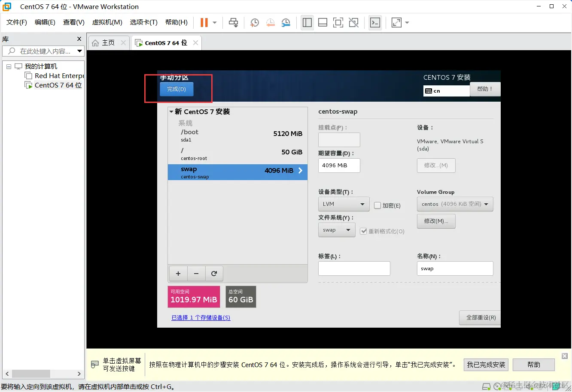572x392 pixels.
Task: Click the 修改(M)... button under Volume Group
Action: pyautogui.click(x=436, y=221)
